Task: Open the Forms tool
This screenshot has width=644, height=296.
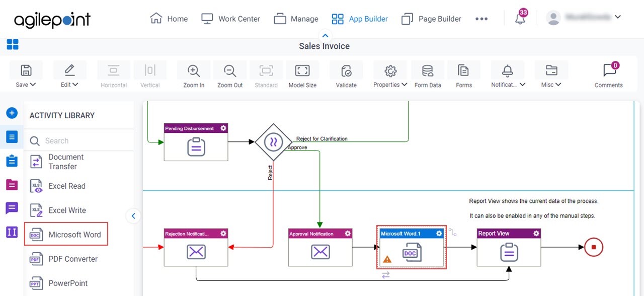Action: (464, 75)
